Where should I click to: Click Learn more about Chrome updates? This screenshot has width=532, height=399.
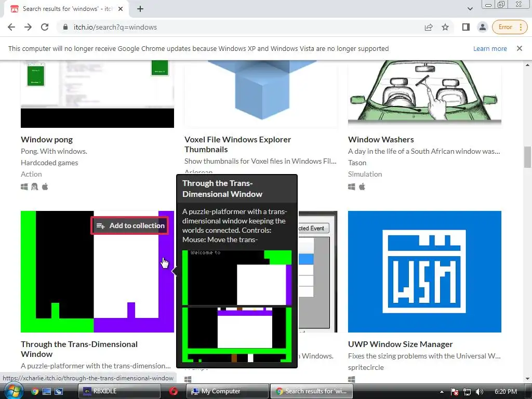pos(490,48)
